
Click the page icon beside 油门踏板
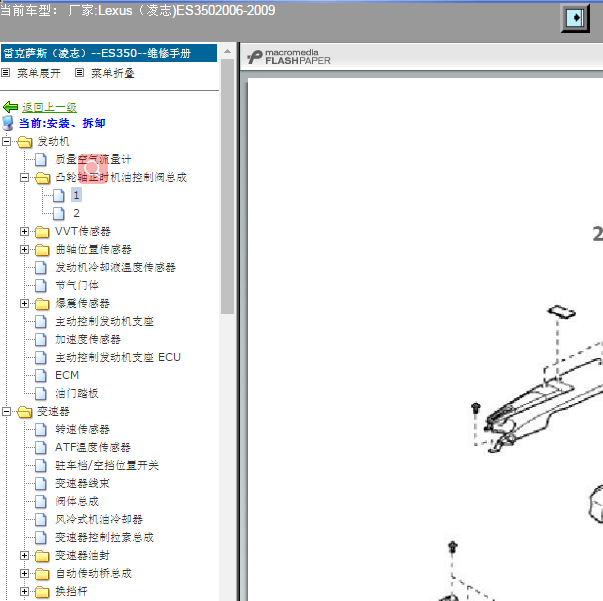[41, 393]
